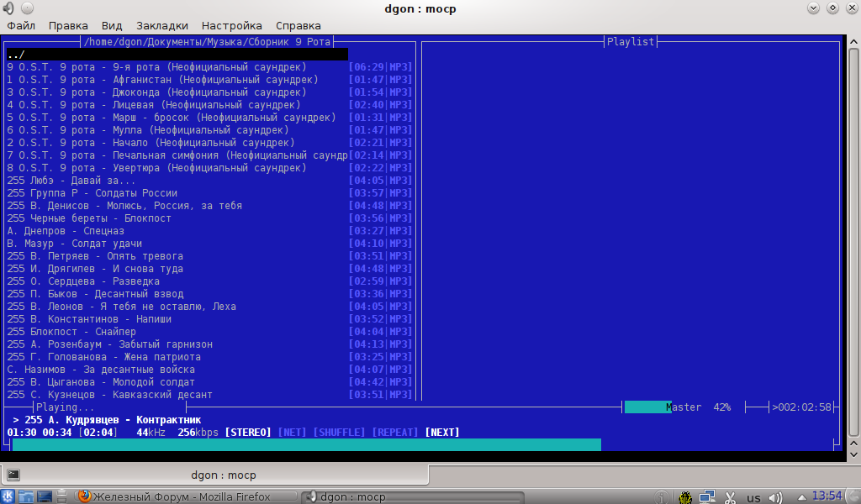
Task: Toggle the REPEAT playback option
Action: click(394, 432)
